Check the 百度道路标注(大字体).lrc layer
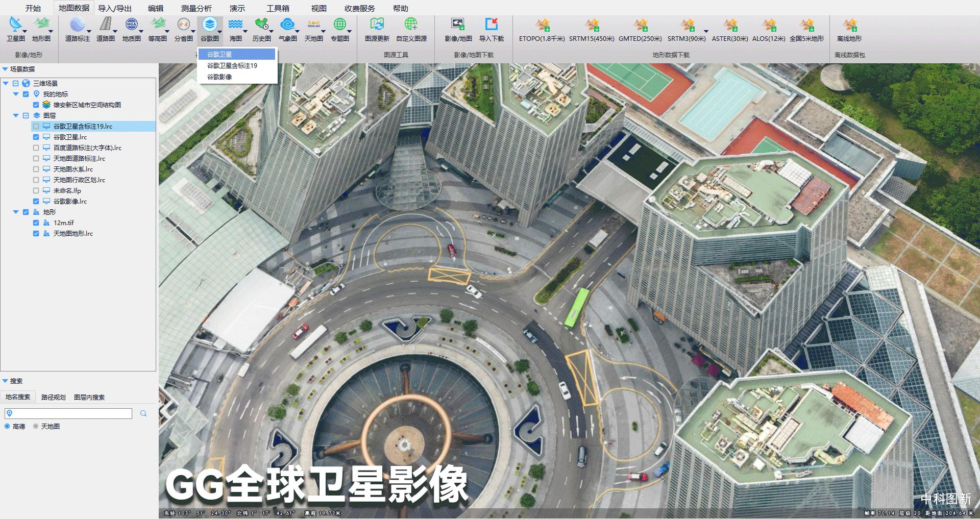 coord(36,147)
